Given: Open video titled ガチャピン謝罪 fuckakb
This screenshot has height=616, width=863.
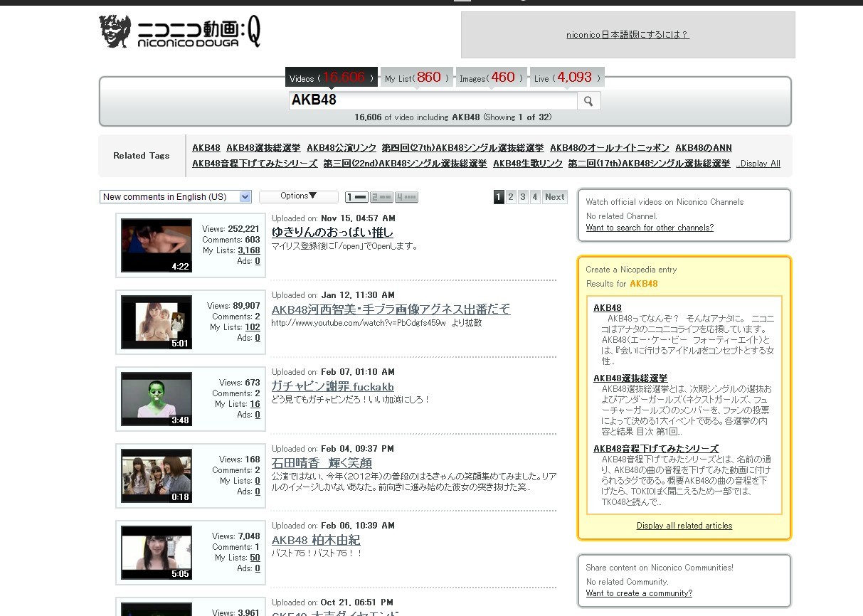Looking at the screenshot, I should (332, 386).
